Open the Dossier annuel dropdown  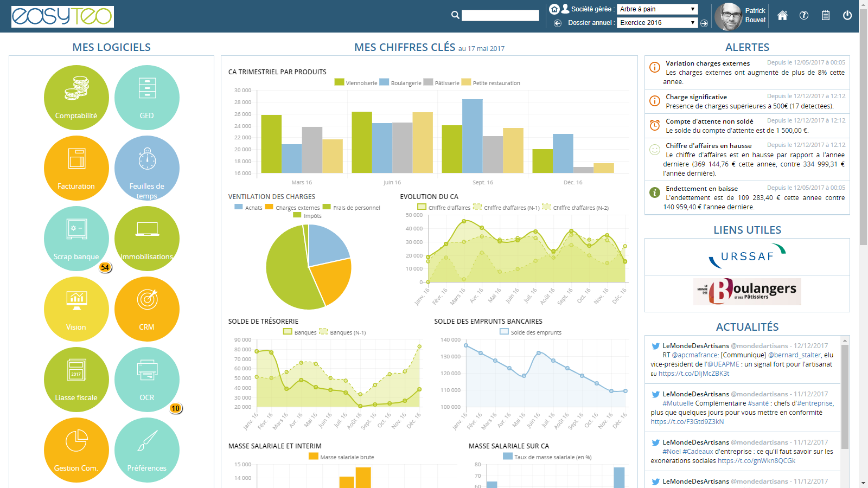coord(657,23)
